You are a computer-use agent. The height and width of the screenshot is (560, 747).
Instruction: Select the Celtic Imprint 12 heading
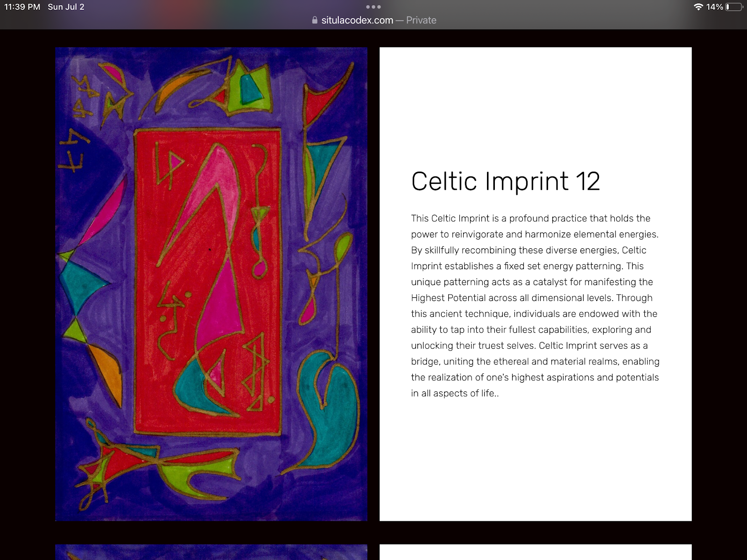point(505,181)
